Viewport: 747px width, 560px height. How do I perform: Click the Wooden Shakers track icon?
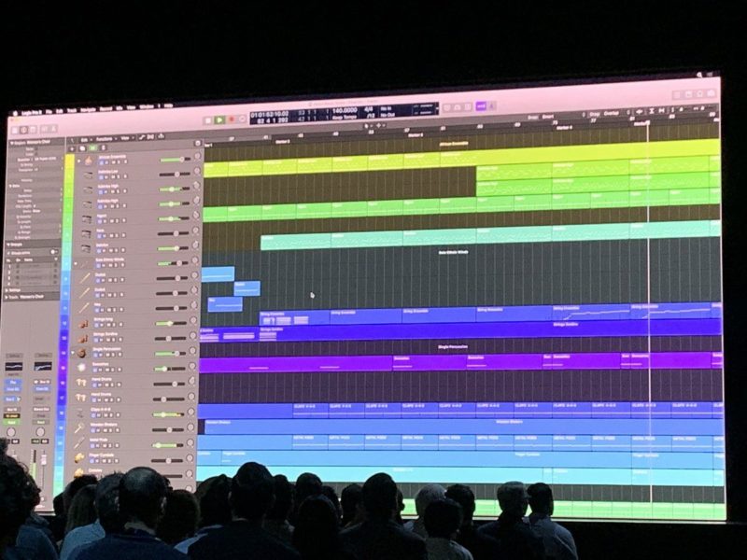pyautogui.click(x=79, y=428)
